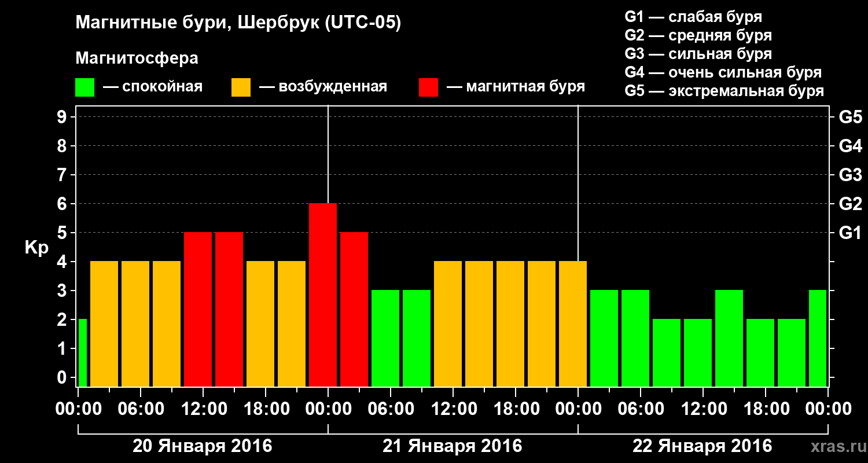This screenshot has height=463, width=868.
Task: Click the date label '20 Января 2016'
Action: coord(203,446)
